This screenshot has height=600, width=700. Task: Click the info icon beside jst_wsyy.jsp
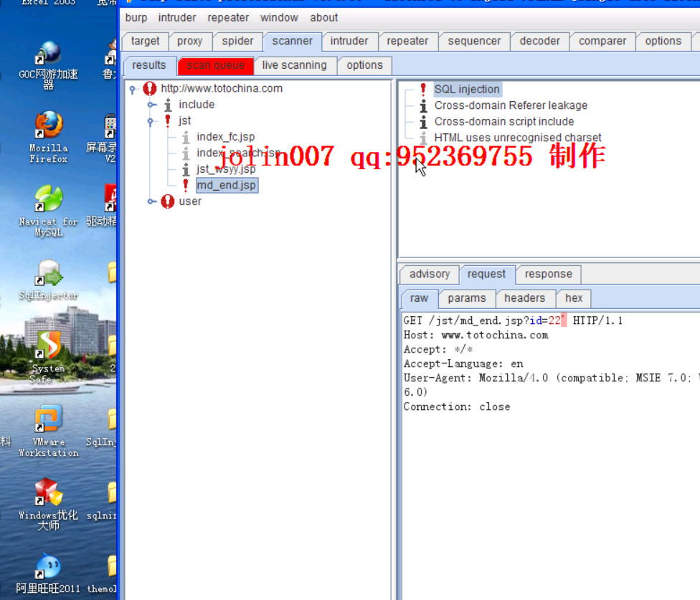click(x=186, y=169)
